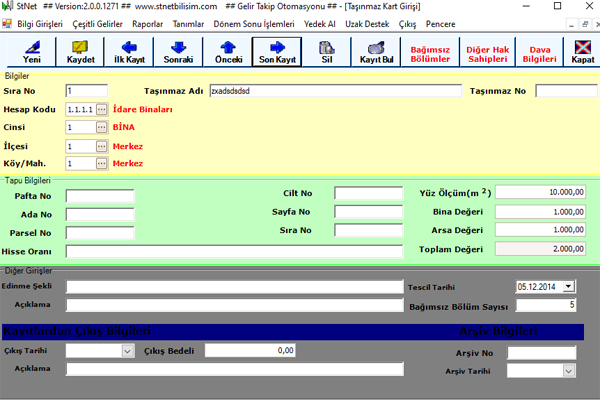
Task: Jump to next record using Sonraki
Action: click(179, 52)
